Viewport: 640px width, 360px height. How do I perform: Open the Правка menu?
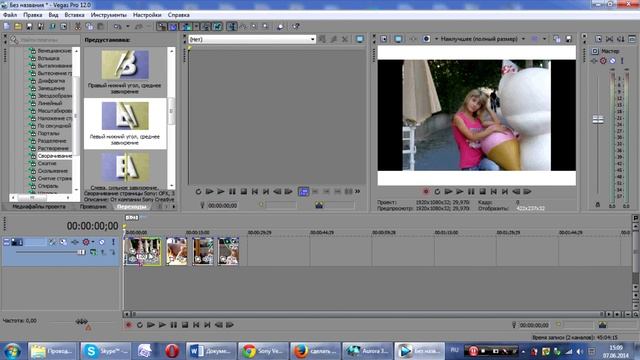point(33,15)
